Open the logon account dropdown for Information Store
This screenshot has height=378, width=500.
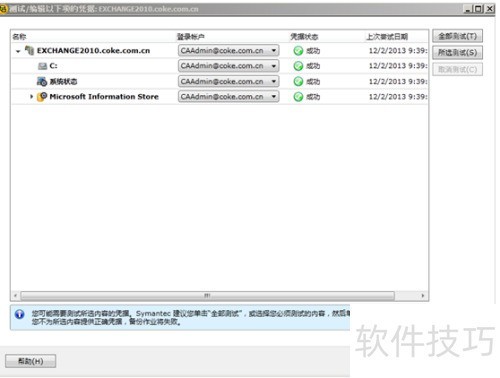[x=274, y=97]
